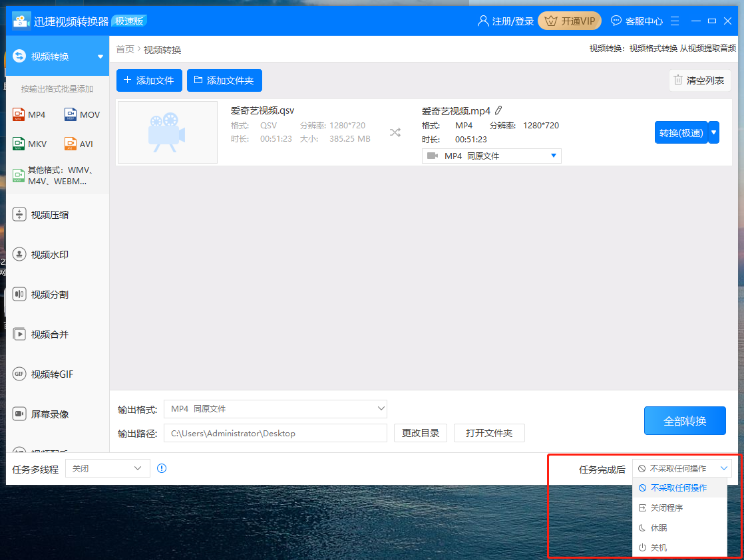The width and height of the screenshot is (744, 560).
Task: Click 转换(极速) button
Action: pyautogui.click(x=681, y=133)
